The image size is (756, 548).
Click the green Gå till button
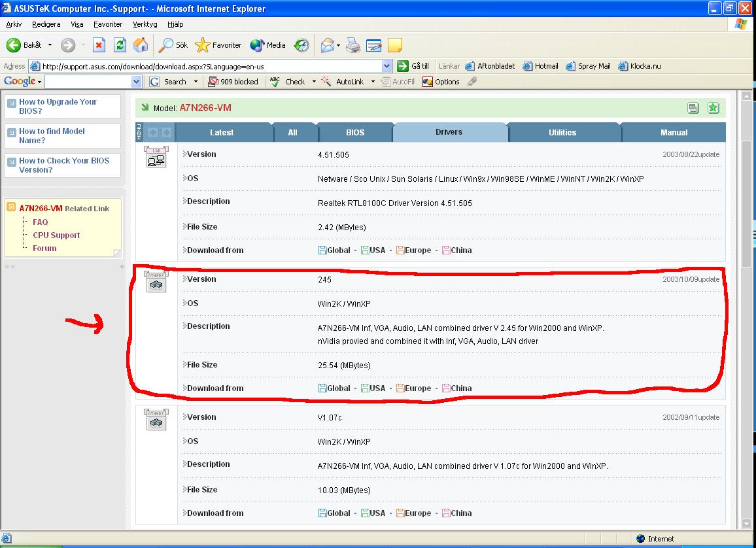click(413, 66)
